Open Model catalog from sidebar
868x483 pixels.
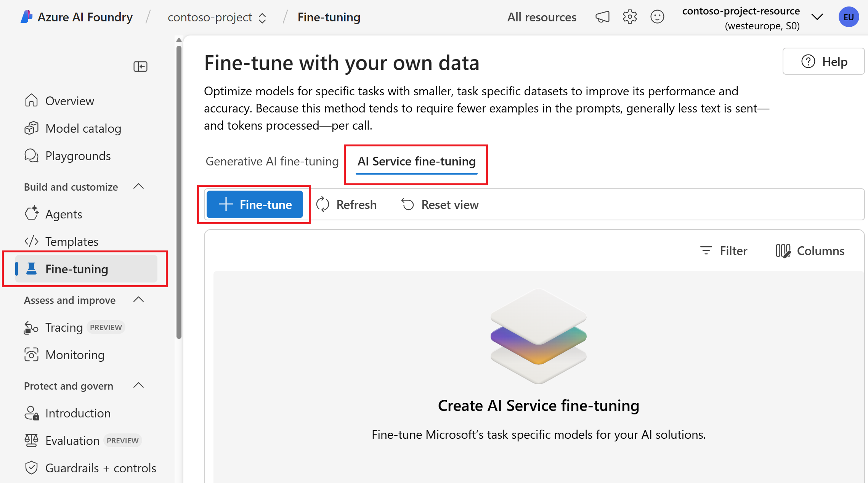tap(83, 128)
